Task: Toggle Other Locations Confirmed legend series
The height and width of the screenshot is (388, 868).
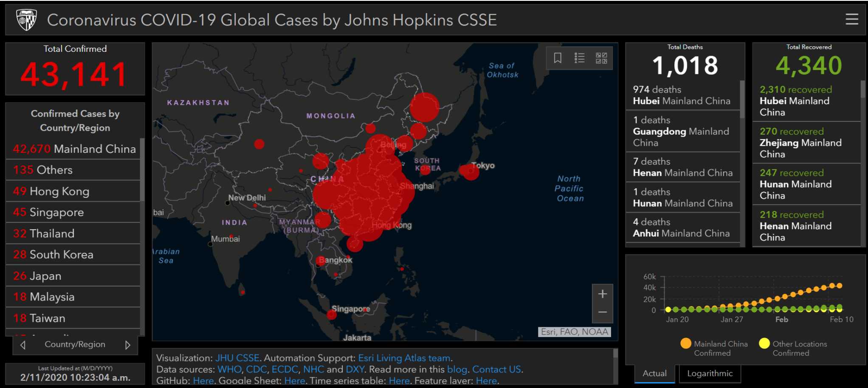Action: pyautogui.click(x=764, y=343)
